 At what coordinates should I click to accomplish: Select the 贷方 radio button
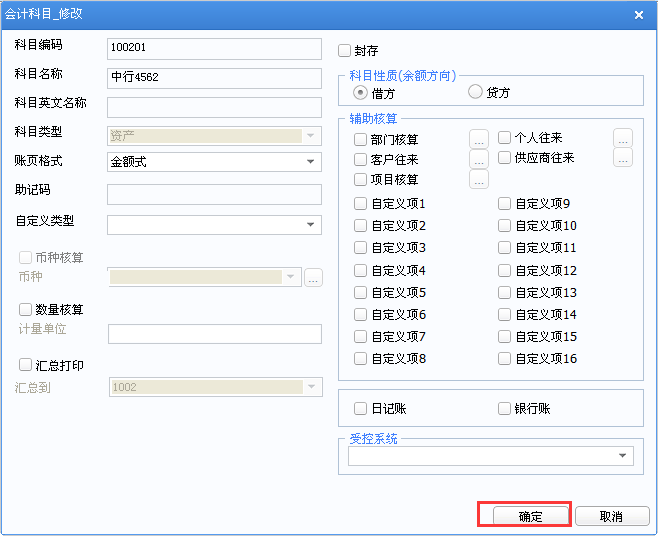(475, 92)
